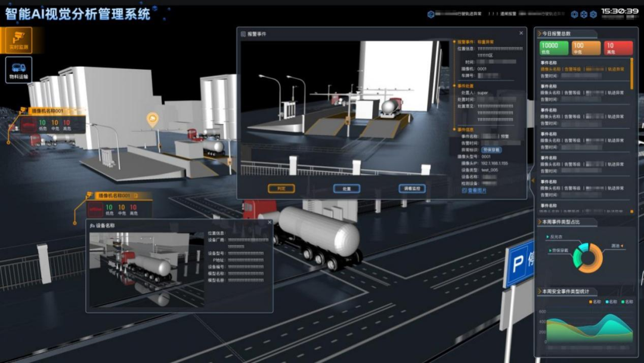Click the orange location pin on the map
The width and height of the screenshot is (644, 363).
point(153,120)
